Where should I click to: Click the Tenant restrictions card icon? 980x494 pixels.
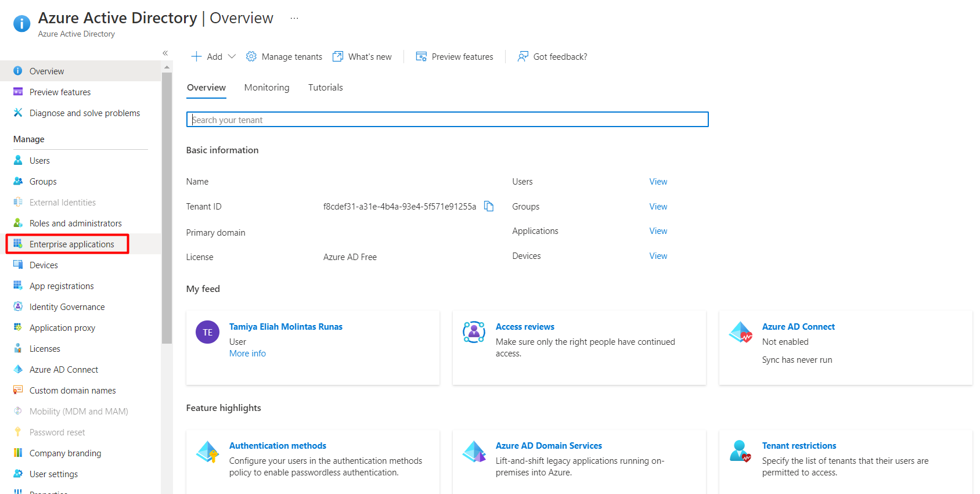coord(740,451)
